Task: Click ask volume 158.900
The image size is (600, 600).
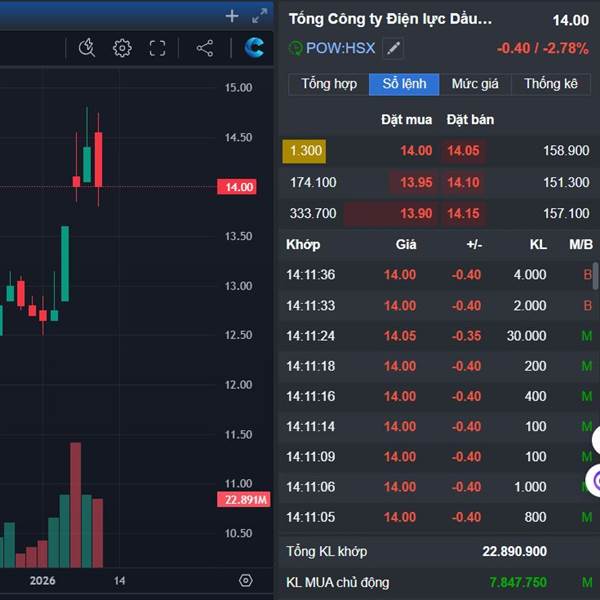Action: (566, 151)
